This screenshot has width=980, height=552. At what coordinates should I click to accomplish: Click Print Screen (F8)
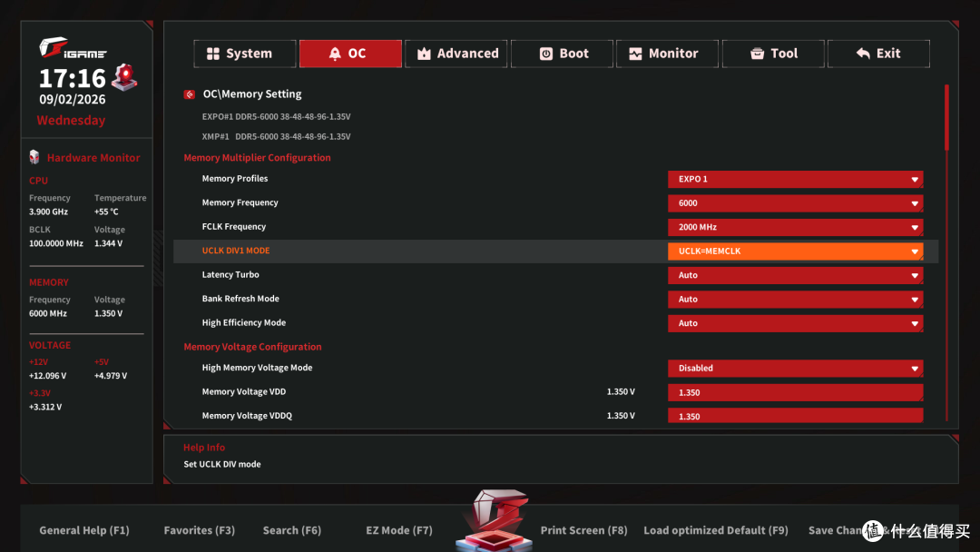click(x=583, y=530)
